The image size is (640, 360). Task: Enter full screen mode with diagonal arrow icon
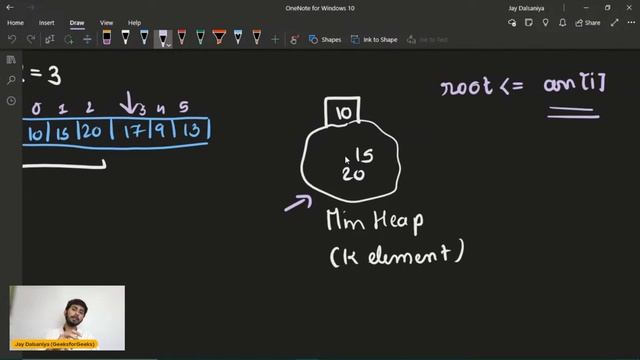click(614, 23)
